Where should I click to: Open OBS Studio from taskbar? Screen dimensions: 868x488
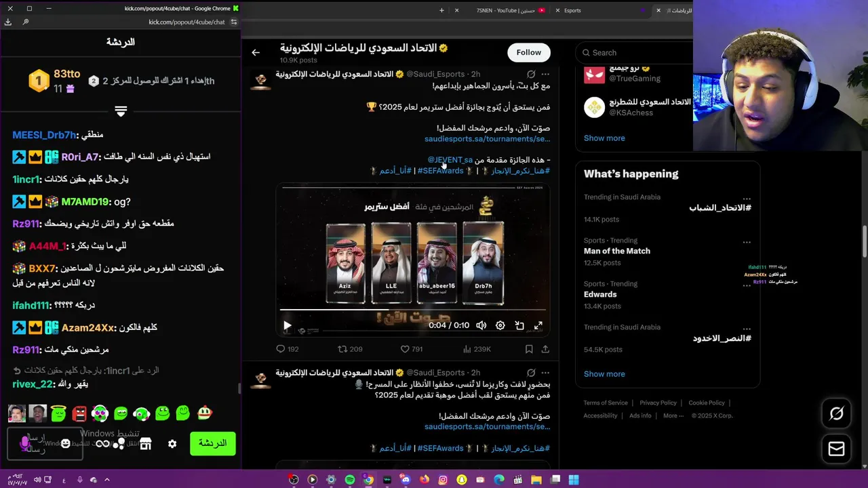(294, 480)
